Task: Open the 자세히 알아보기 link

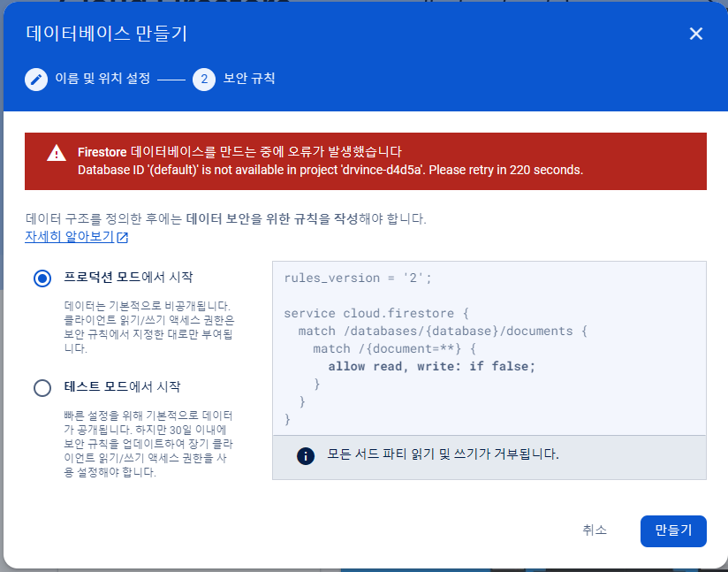Action: click(x=69, y=237)
